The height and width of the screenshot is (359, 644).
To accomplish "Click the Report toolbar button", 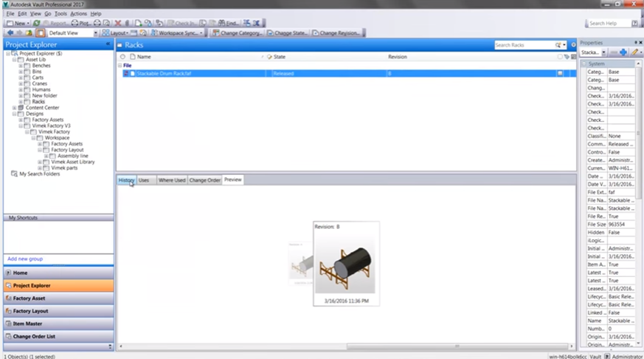I will 55,23.
